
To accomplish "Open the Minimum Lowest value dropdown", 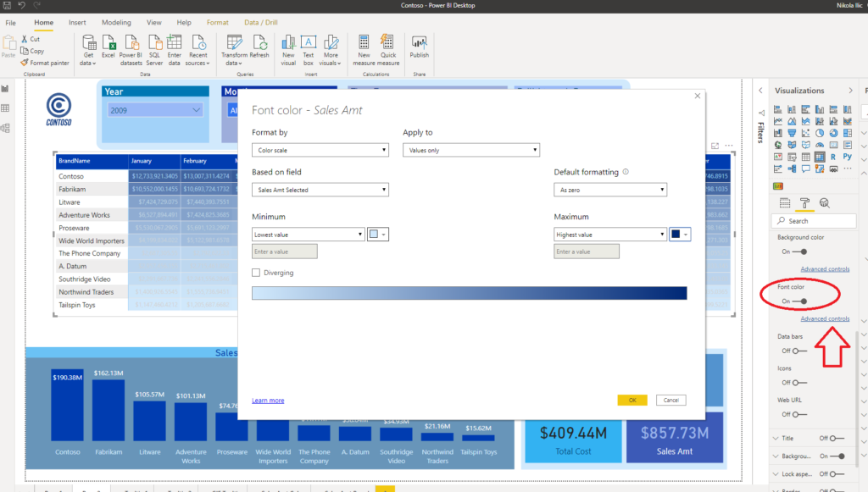I will tap(308, 235).
